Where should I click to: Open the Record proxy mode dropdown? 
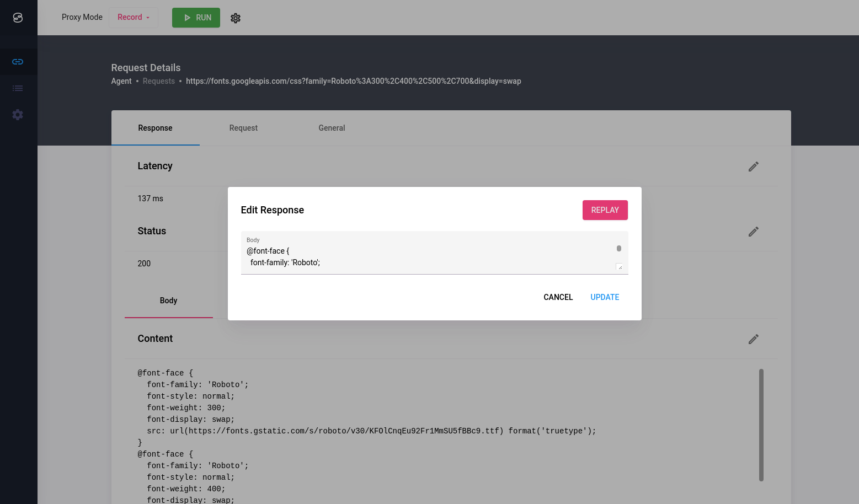(x=134, y=18)
